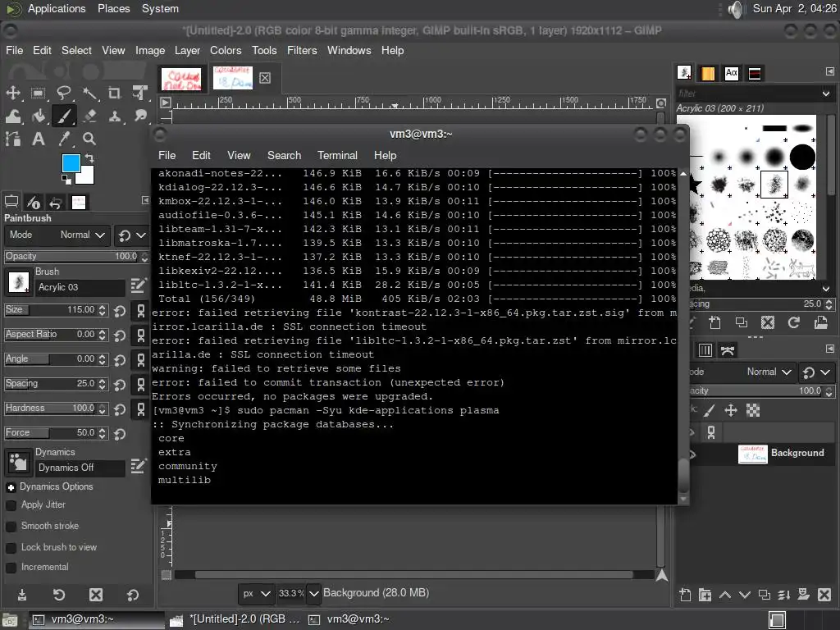The height and width of the screenshot is (630, 840).
Task: Delete layer using Layers panel X button
Action: [824, 595]
